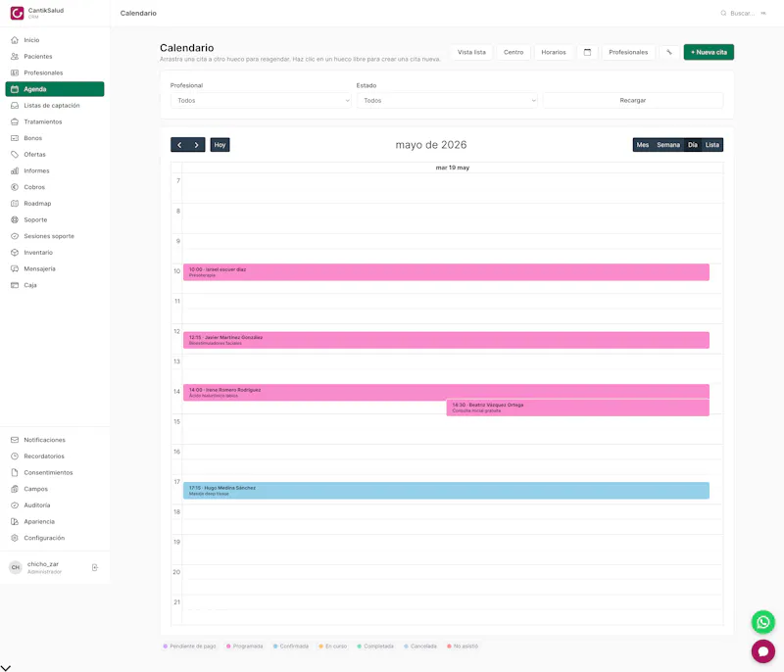Open Informes chart icon

[15, 170]
